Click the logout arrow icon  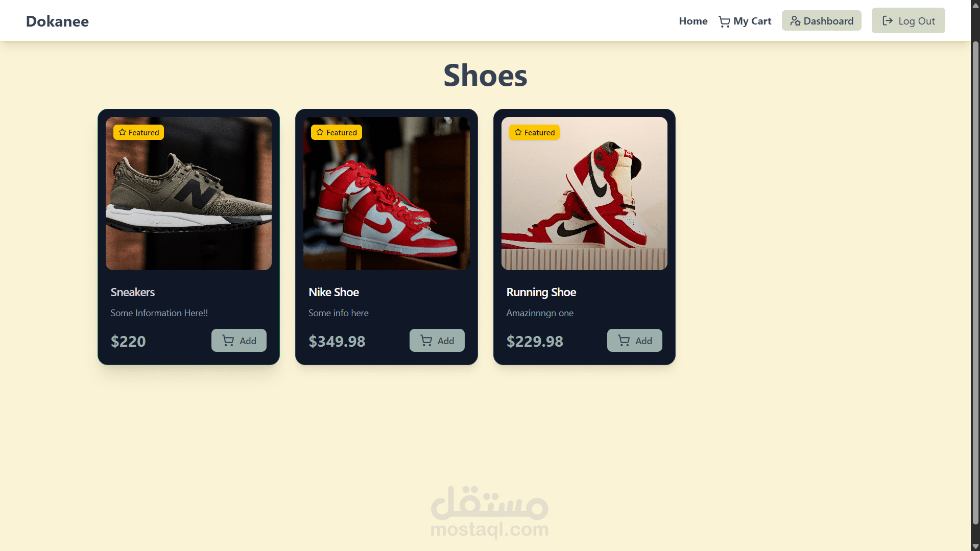888,21
